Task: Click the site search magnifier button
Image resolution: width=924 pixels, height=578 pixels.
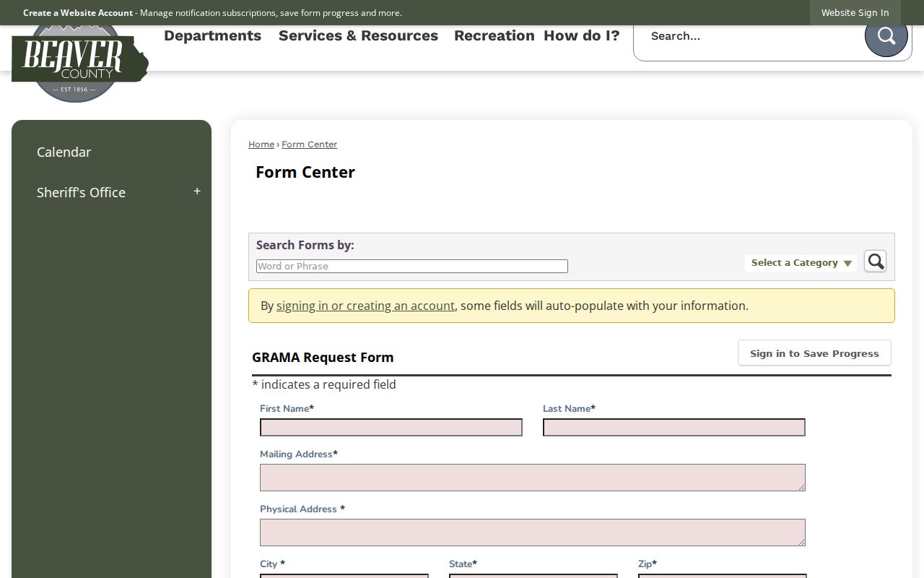Action: coord(886,36)
